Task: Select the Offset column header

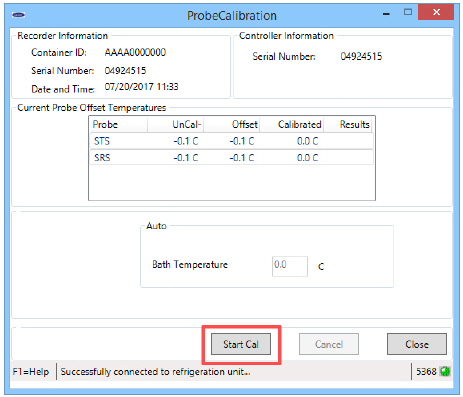Action: [232, 124]
